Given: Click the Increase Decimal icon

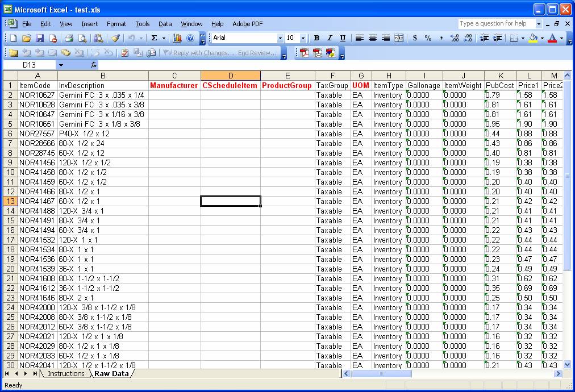Looking at the screenshot, I should coord(454,38).
